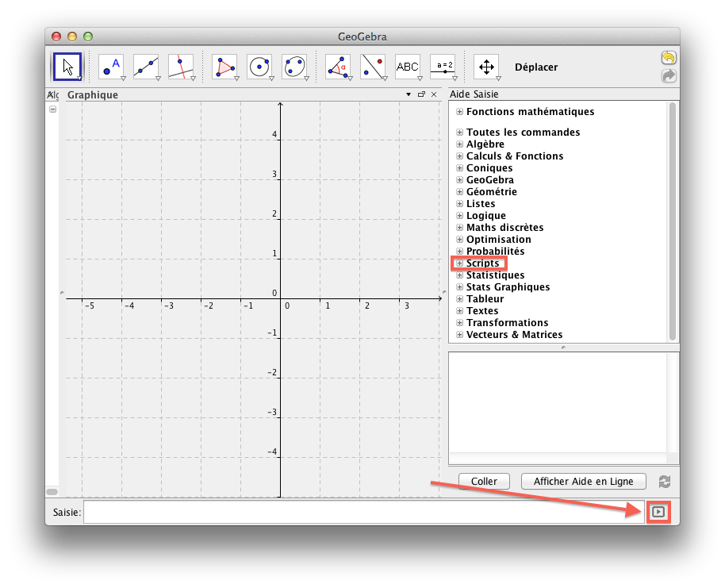This screenshot has height=588, width=725.
Task: Expand the GeoGebra commands category
Action: [459, 180]
